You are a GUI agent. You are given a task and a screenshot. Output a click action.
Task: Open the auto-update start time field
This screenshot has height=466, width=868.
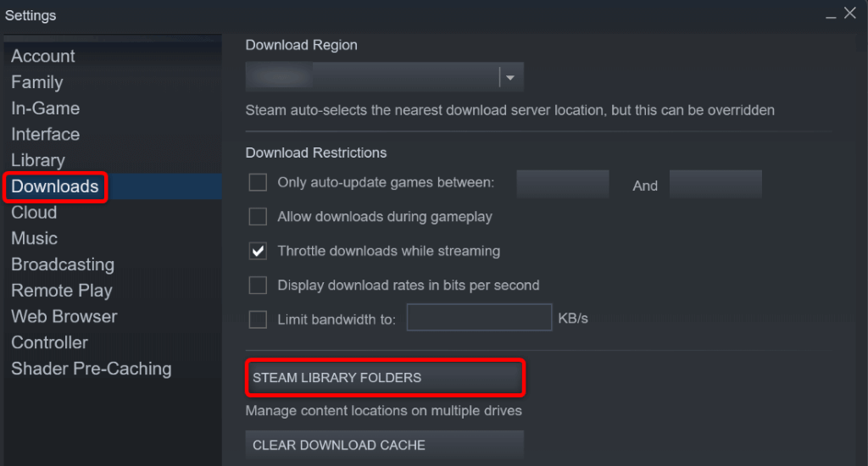pyautogui.click(x=563, y=184)
